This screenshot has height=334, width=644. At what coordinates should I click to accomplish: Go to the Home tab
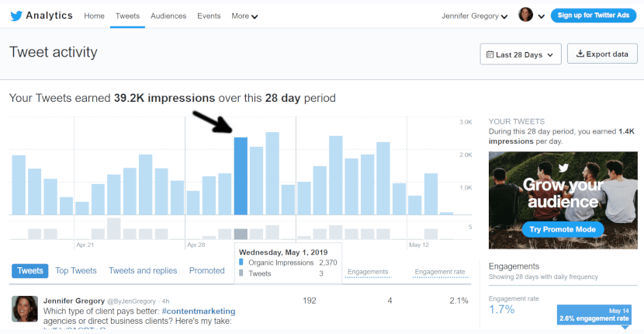pyautogui.click(x=94, y=16)
